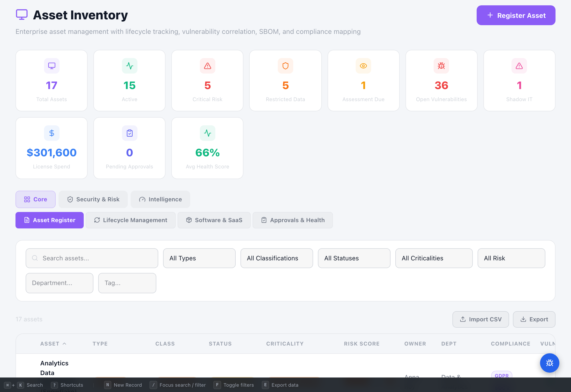Click the Restricted Data shield icon
Viewport: 571px width, 392px height.
coord(285,66)
